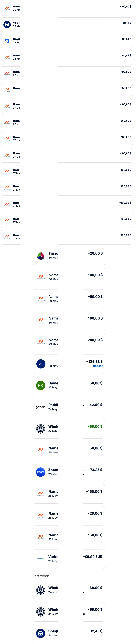Open the −38,54 $ DigitalOcean transaction
The image size is (136, 644).
[x=67, y=41]
